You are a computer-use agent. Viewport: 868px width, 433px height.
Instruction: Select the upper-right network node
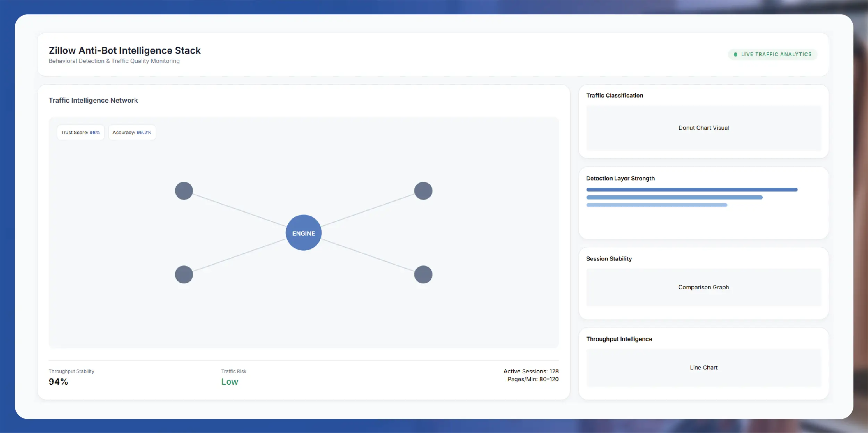[423, 191]
